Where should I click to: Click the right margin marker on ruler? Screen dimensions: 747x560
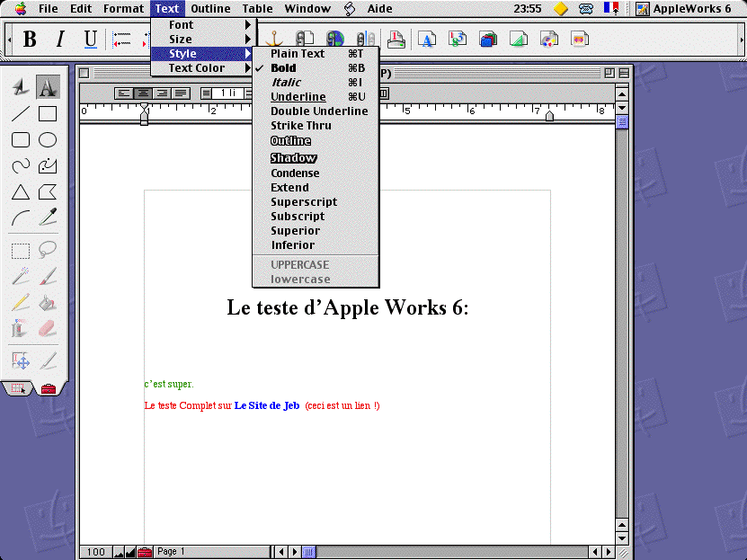[x=549, y=116]
